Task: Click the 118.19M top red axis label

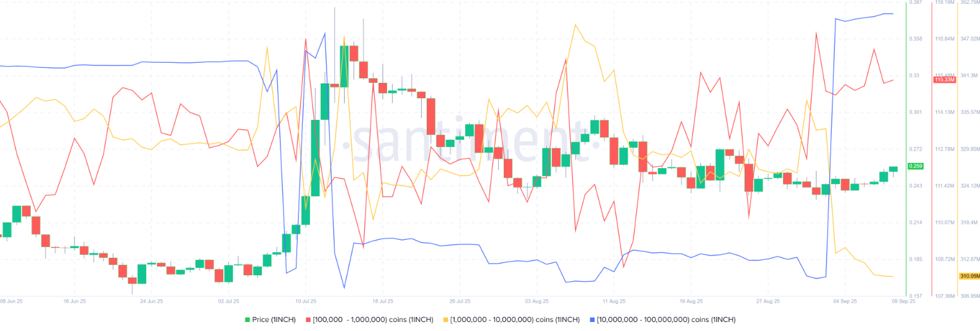Action: 944,3
